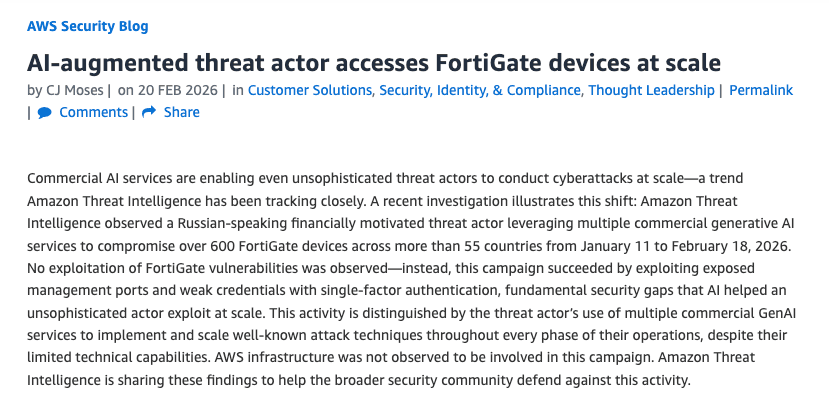Click the Share link text
This screenshot has height=402, width=829.
[181, 113]
